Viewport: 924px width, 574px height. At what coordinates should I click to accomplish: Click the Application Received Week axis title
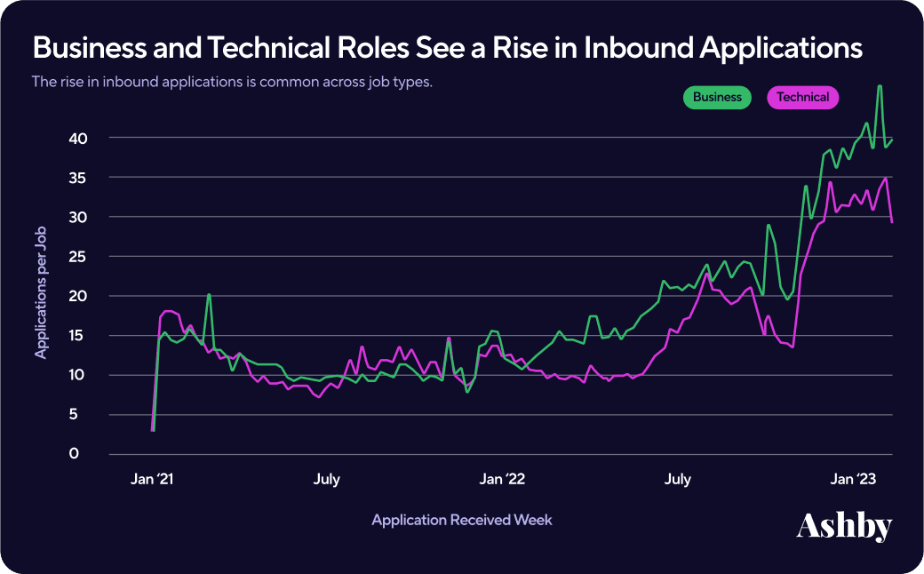462,520
